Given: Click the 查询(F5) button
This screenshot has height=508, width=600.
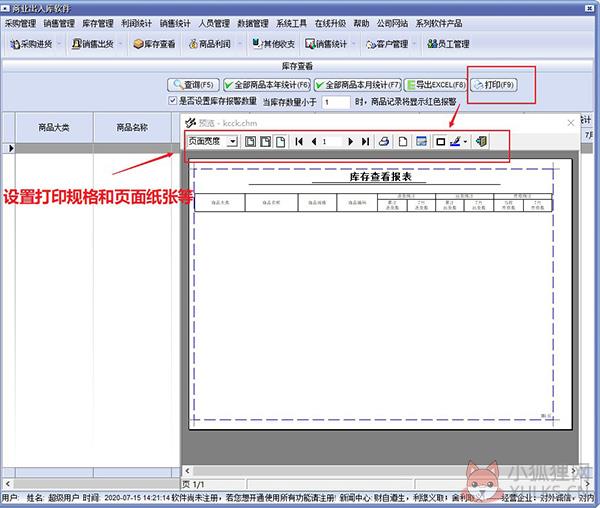Looking at the screenshot, I should 193,85.
